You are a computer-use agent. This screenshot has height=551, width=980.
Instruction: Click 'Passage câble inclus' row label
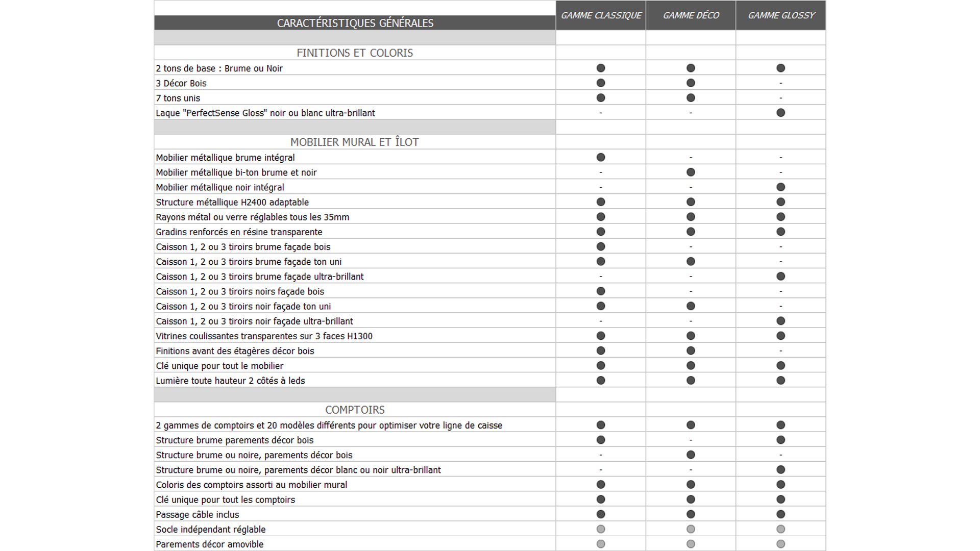[x=198, y=515]
